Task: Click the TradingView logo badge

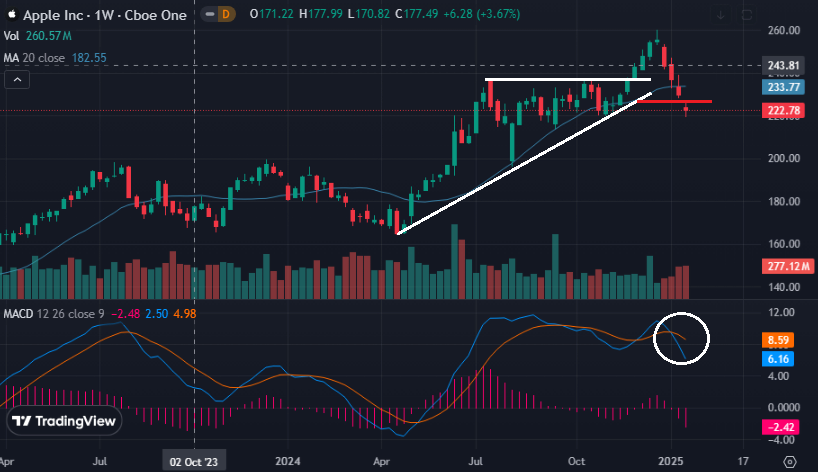Action: 62,422
